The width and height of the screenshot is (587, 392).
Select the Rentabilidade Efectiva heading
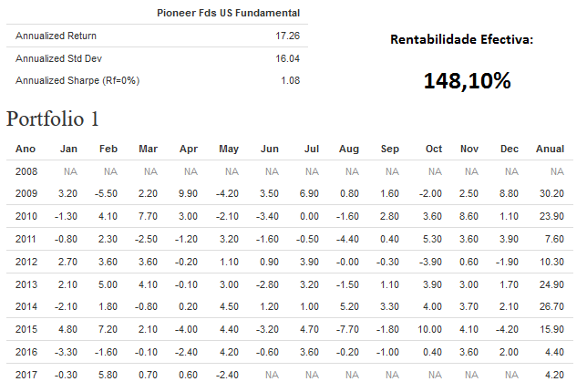point(461,39)
